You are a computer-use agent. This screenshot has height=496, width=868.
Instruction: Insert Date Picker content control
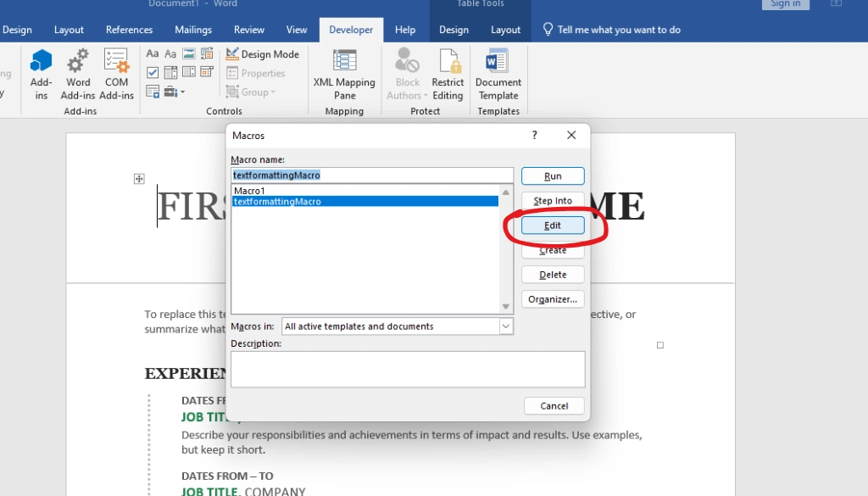click(x=207, y=73)
